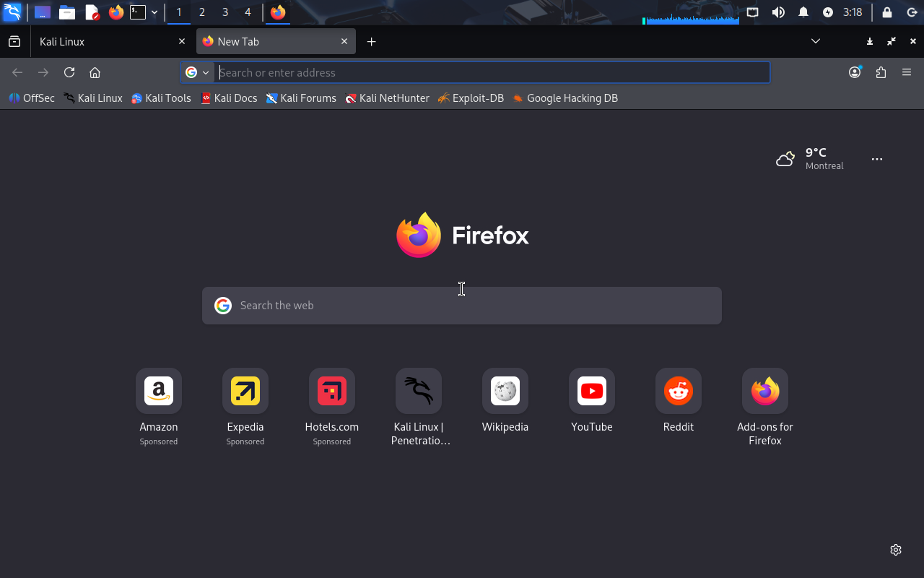Click the Search the web box
Image resolution: width=924 pixels, height=578 pixels.
(x=462, y=306)
